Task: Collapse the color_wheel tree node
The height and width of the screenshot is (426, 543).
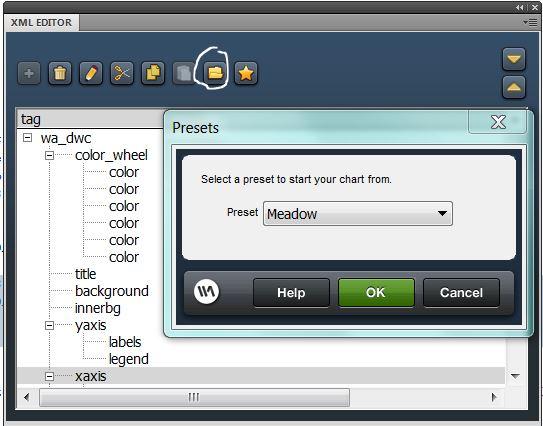Action: [x=50, y=155]
